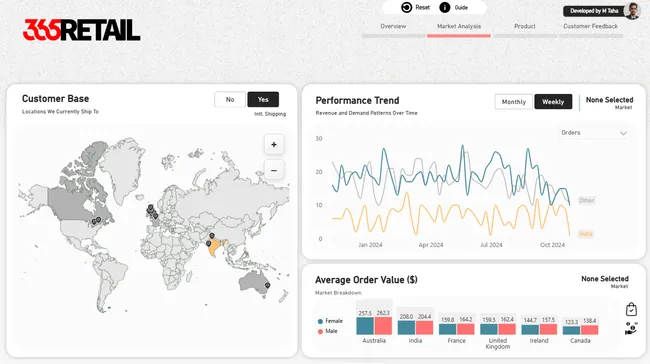Image resolution: width=650 pixels, height=364 pixels.
Task: Click the Average Order Value ($) title
Action: coord(366,280)
